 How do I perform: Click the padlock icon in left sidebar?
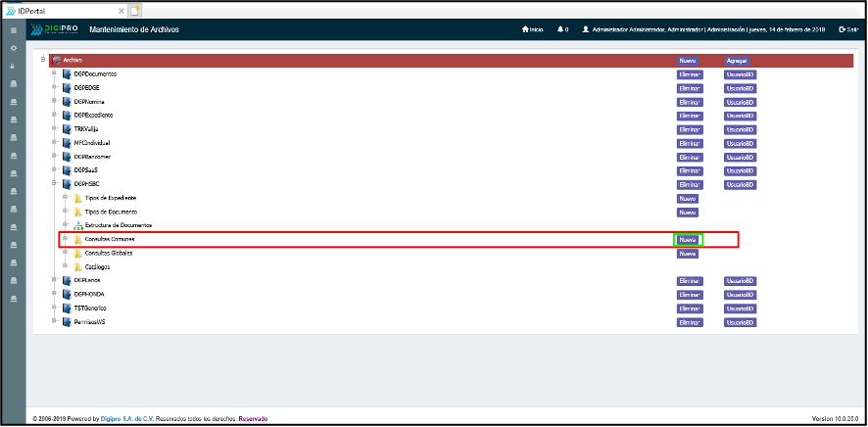pos(13,66)
